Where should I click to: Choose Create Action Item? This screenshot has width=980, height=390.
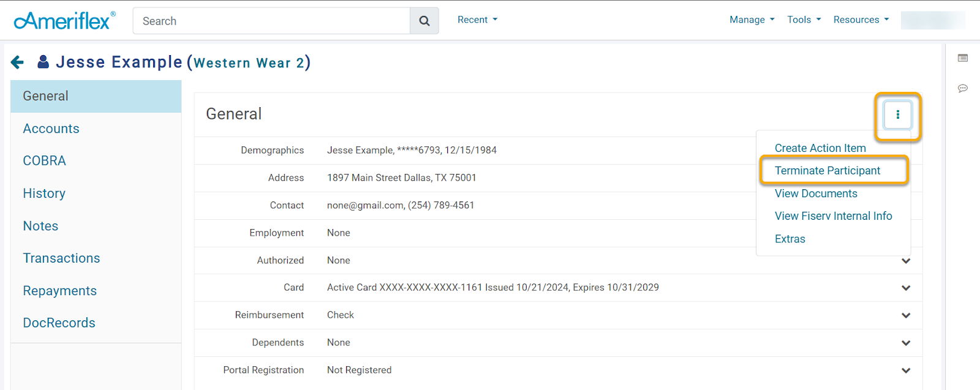[820, 148]
